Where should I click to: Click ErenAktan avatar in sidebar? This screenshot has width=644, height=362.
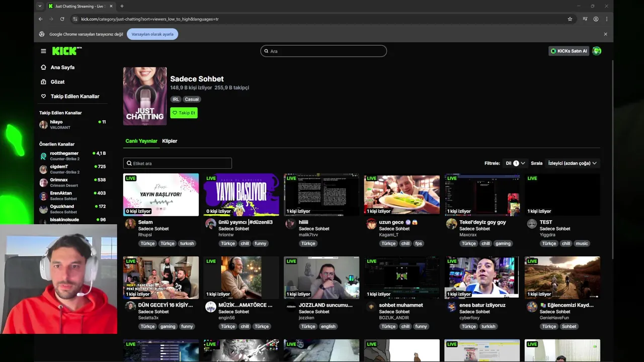pos(44,196)
